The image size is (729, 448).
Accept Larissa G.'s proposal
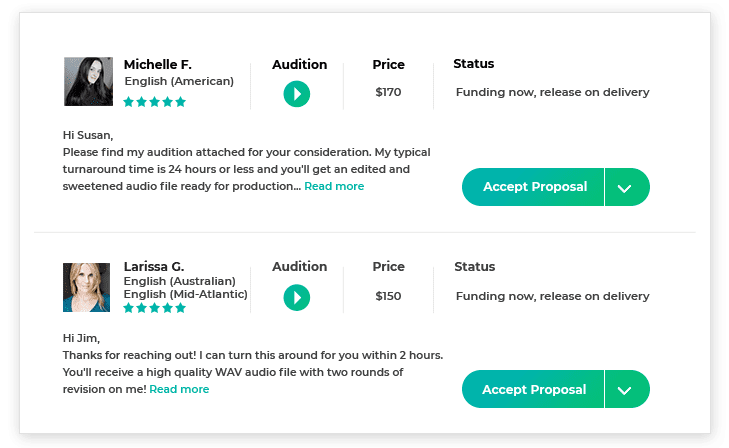533,389
